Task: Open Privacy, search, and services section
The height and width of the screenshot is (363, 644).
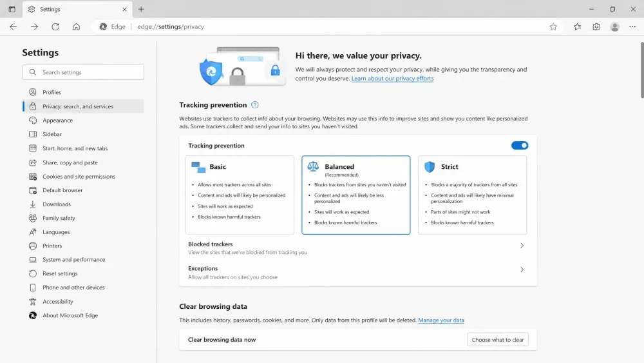Action: [83, 106]
